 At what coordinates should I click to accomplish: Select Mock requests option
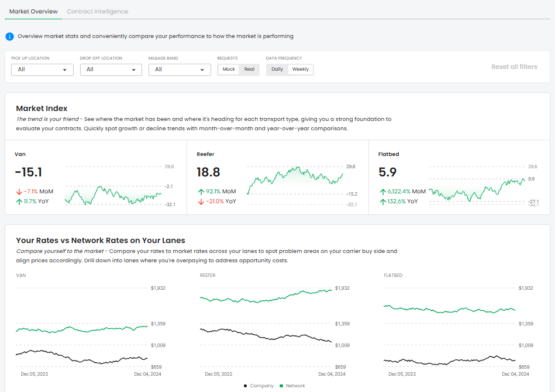pos(229,70)
